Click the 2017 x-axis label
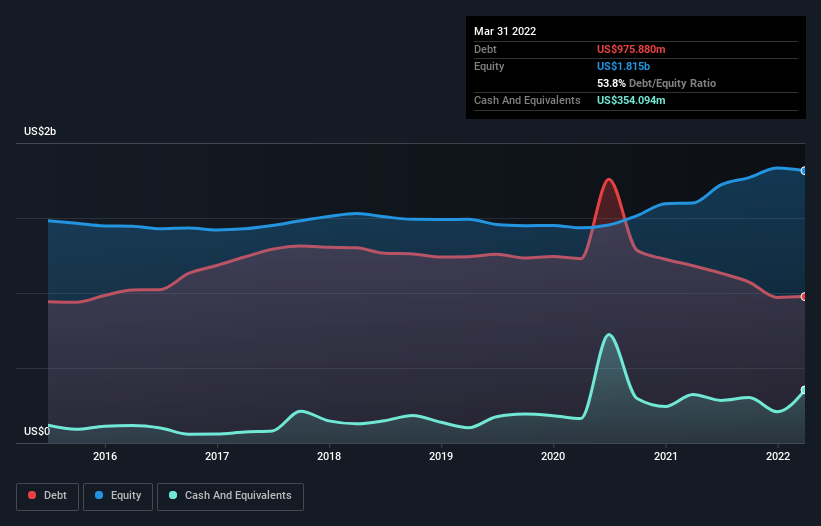The image size is (821, 526). [217, 456]
